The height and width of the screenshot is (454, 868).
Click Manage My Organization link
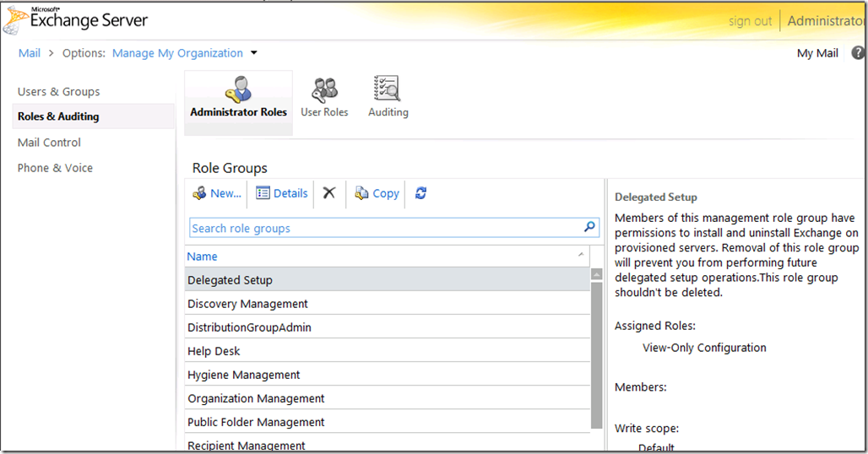pos(177,53)
